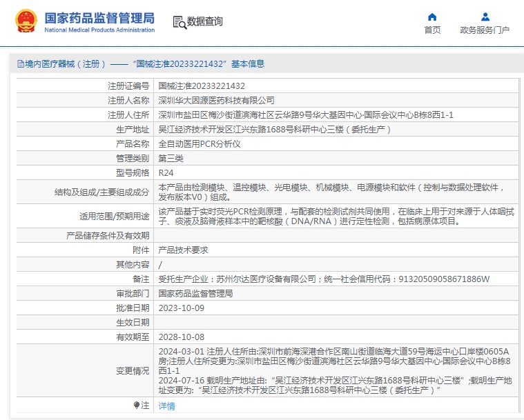
Task: Select the intended use description text
Action: coord(336,217)
